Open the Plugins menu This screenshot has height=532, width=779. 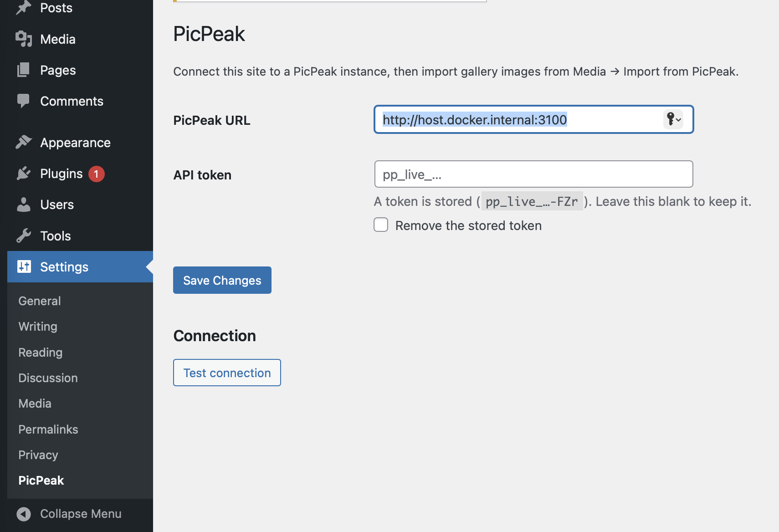pos(80,174)
